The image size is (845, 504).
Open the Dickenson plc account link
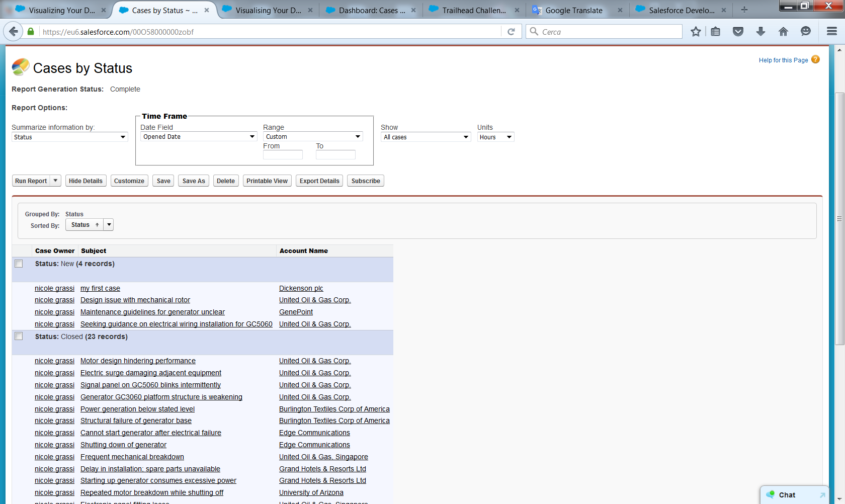coord(301,288)
